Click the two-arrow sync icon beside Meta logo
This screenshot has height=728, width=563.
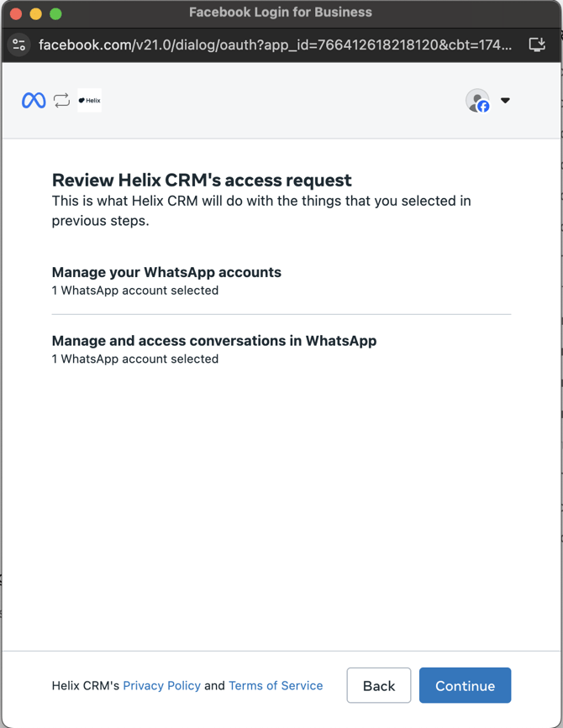61,101
